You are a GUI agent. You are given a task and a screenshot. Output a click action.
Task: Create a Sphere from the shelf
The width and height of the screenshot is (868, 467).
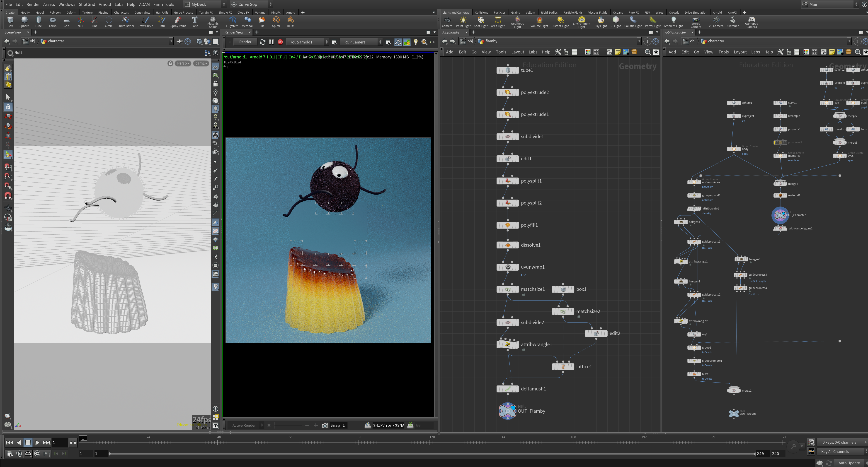pos(24,22)
